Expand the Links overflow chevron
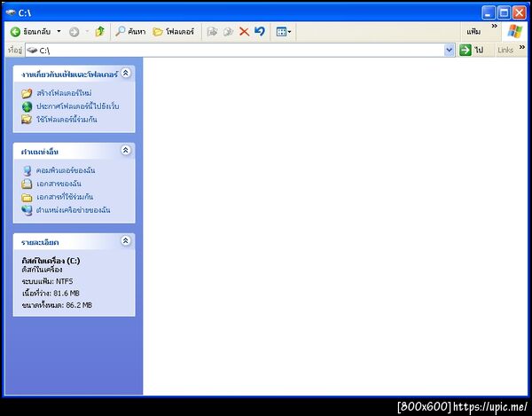Viewport: 532px width, 416px height. pyautogui.click(x=522, y=47)
